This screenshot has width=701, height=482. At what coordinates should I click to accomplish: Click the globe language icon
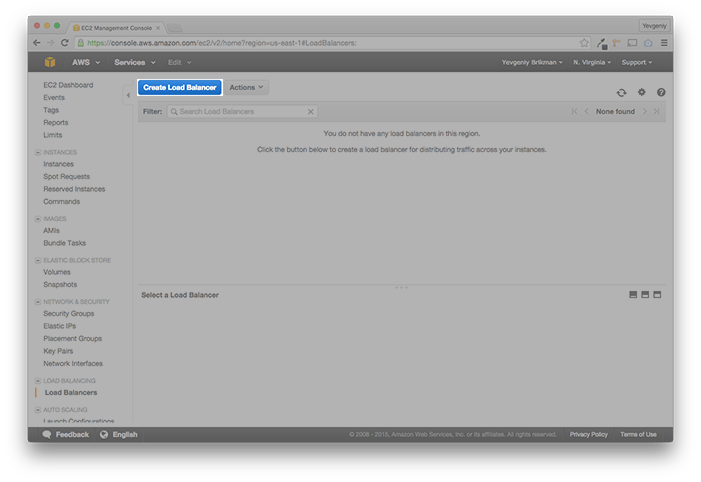pyautogui.click(x=104, y=434)
